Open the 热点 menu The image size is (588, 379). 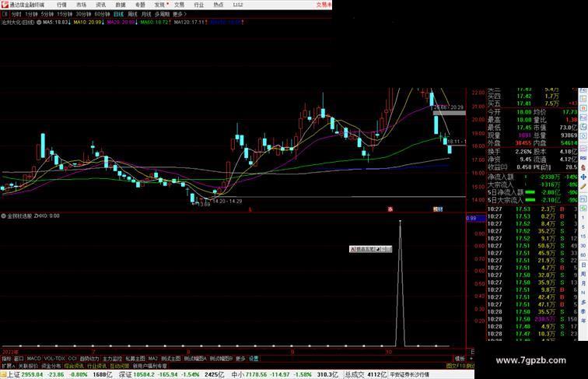pyautogui.click(x=219, y=5)
